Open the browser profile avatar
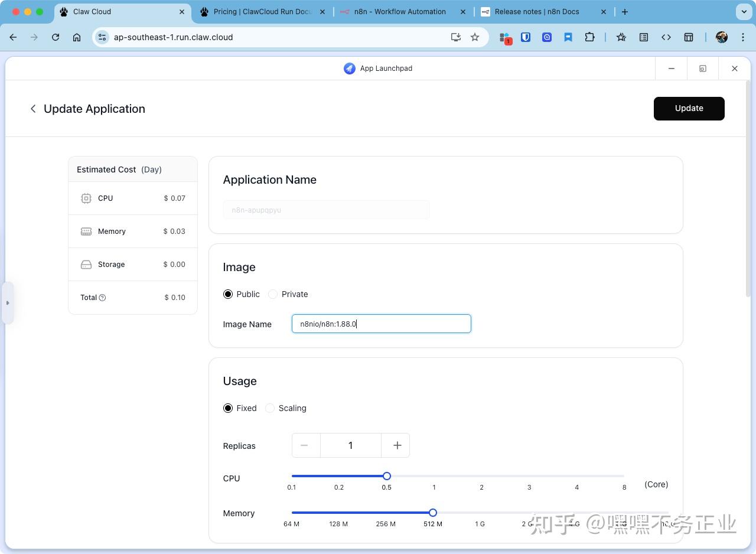Screen dimensions: 756x554 pyautogui.click(x=722, y=37)
